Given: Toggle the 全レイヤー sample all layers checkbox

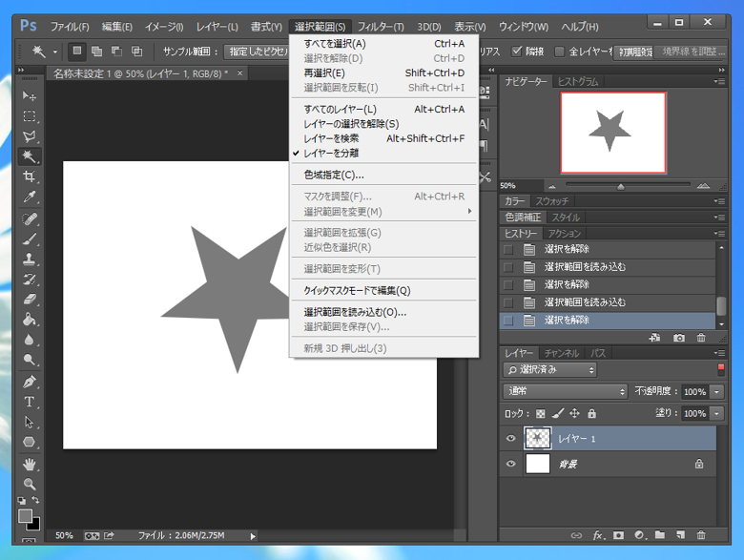Looking at the screenshot, I should (560, 52).
